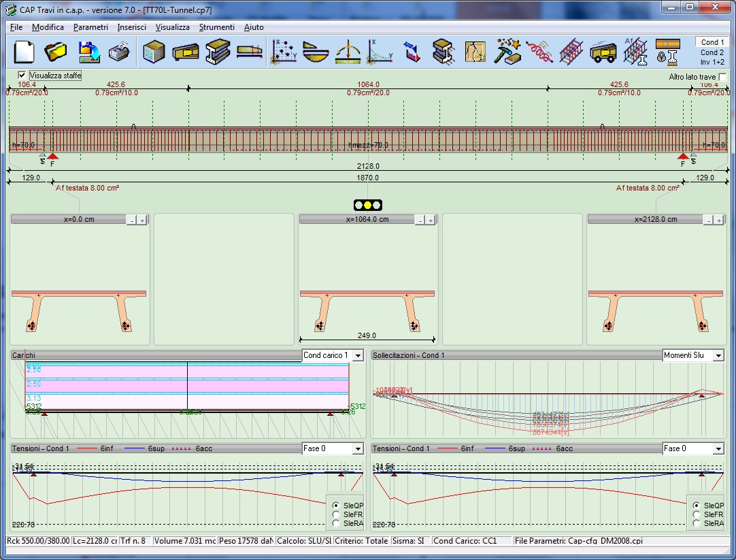Image resolution: width=736 pixels, height=560 pixels.
Task: Open the Inserisci menu
Action: tap(132, 27)
